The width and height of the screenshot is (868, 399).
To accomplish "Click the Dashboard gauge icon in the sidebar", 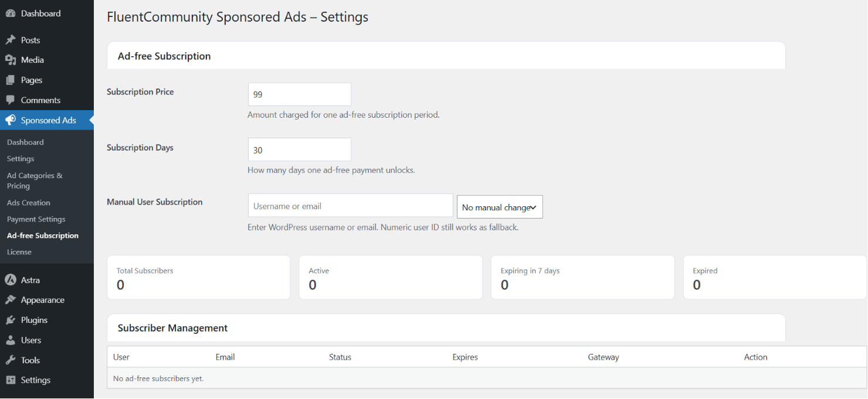I will pyautogui.click(x=10, y=13).
